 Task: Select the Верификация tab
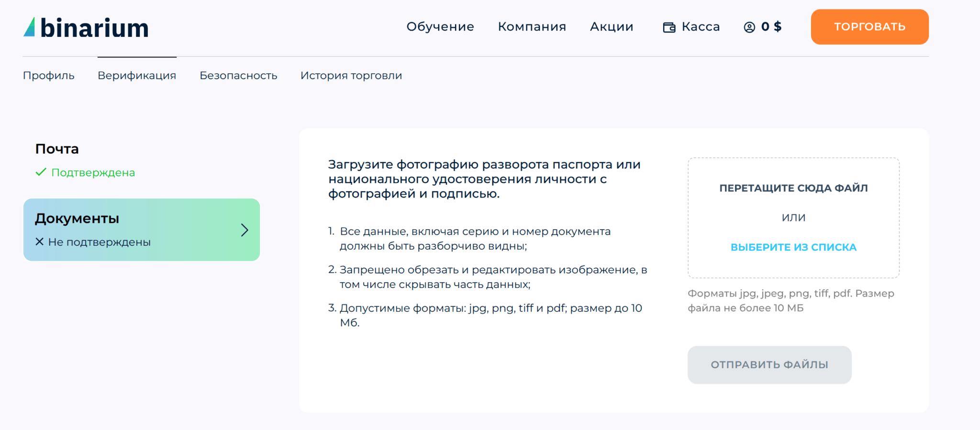[137, 76]
